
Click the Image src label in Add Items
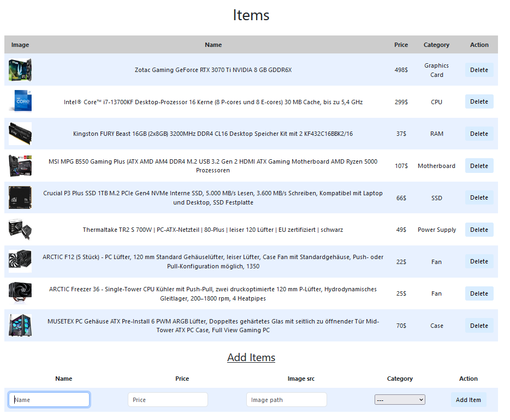(x=301, y=379)
